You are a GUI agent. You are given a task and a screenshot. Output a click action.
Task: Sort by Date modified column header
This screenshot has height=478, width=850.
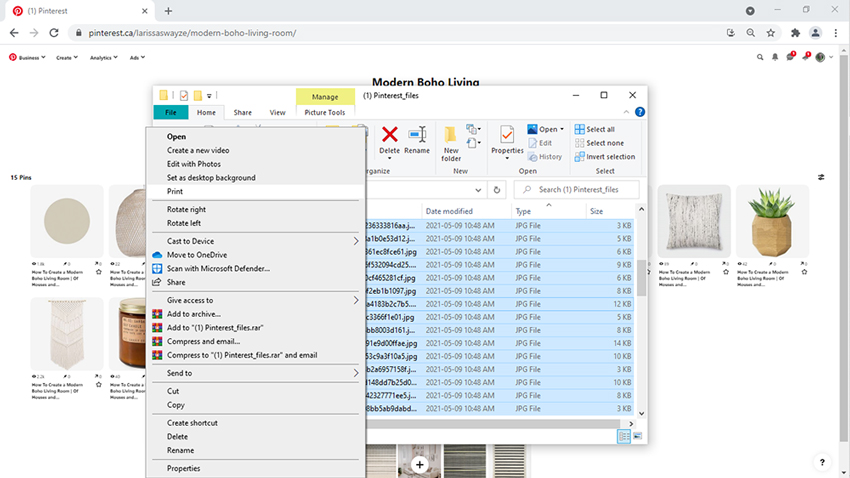click(x=467, y=211)
